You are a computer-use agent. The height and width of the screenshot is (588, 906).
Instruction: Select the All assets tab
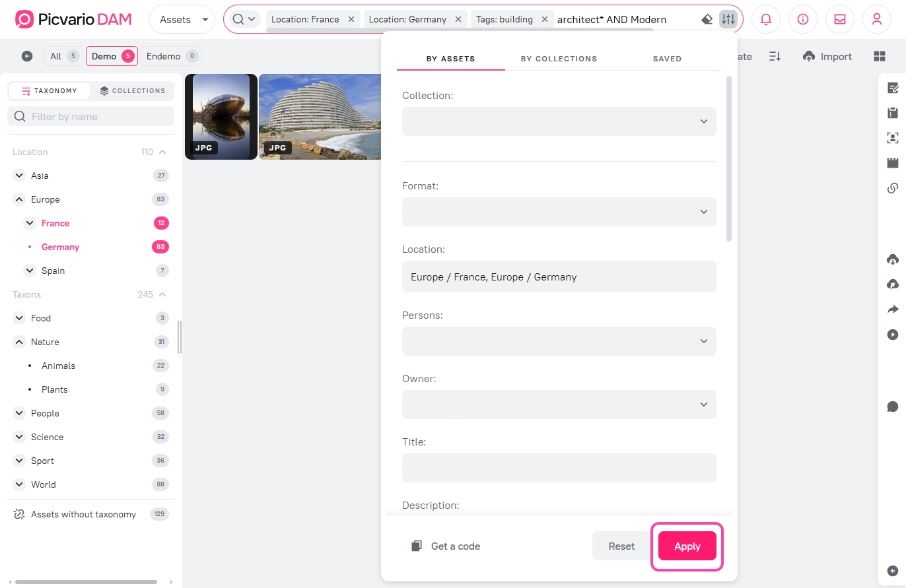pyautogui.click(x=65, y=56)
